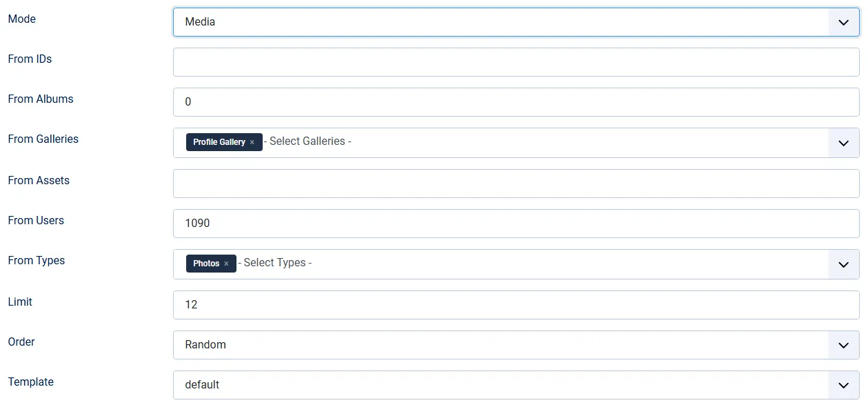Expand the From Types dropdown chevron

pos(843,264)
